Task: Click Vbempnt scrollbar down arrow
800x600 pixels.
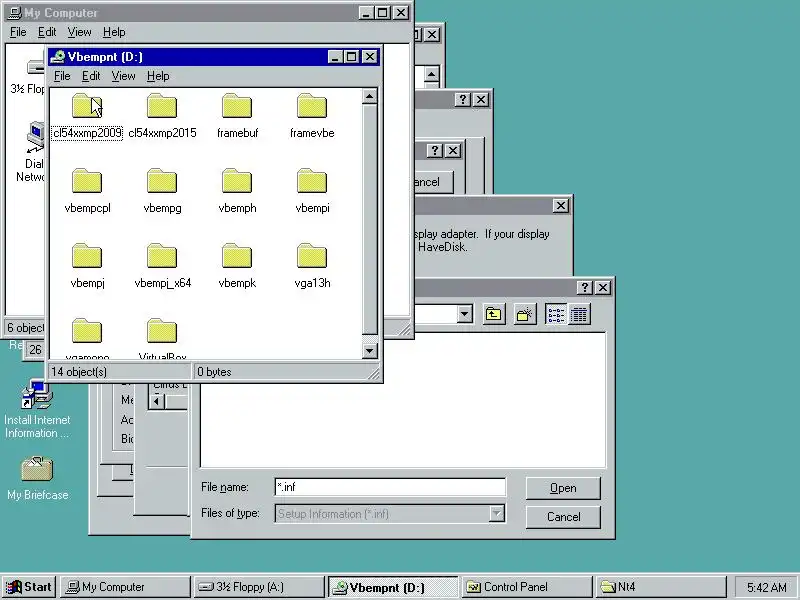Action: pos(369,351)
